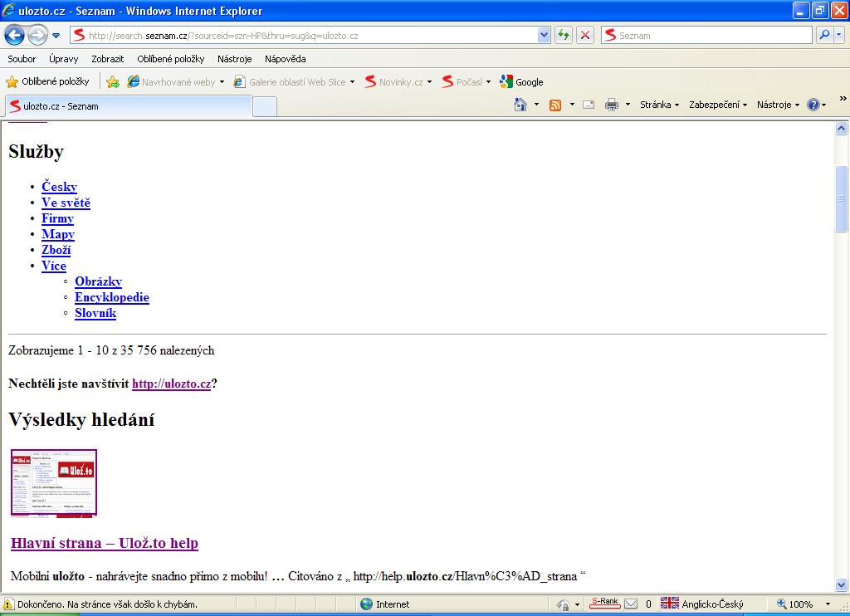Go to home page house icon

(520, 105)
